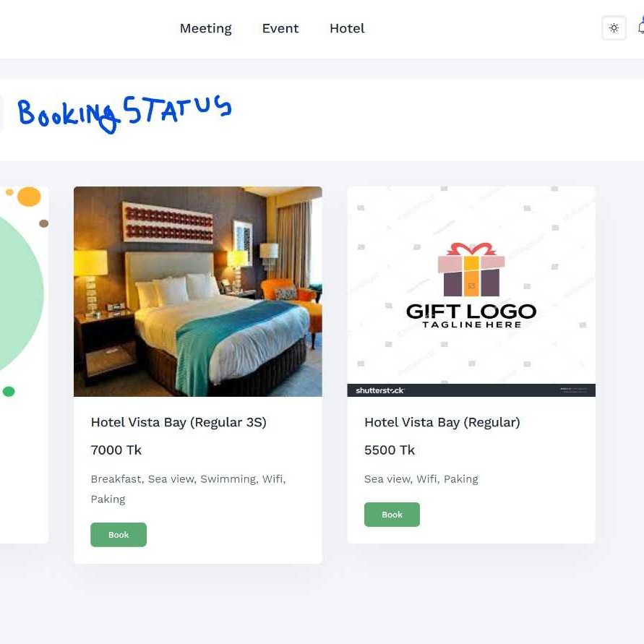Open the hotel bedroom photo

coord(198,291)
